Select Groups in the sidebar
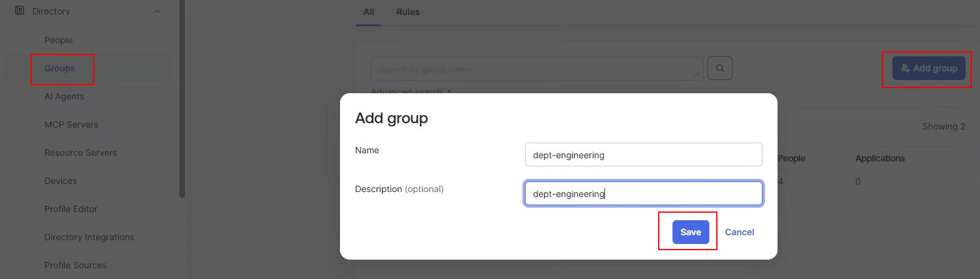The image size is (980, 279). tap(60, 68)
